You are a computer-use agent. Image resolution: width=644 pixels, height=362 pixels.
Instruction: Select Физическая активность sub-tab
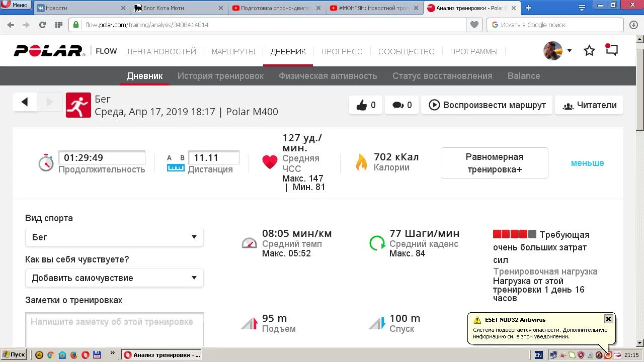pos(328,76)
